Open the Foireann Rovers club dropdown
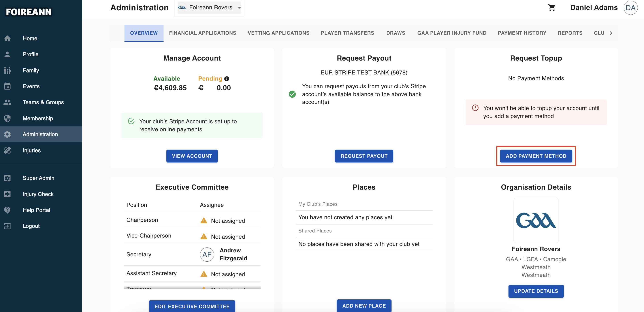Image resolution: width=644 pixels, height=312 pixels. click(x=209, y=8)
